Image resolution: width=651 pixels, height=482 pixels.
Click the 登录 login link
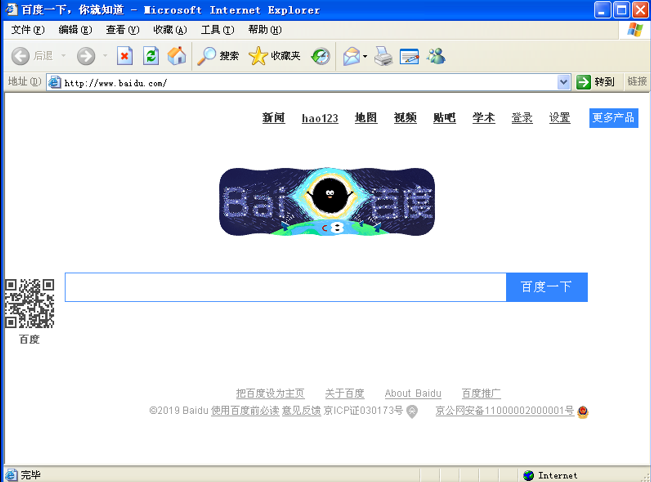(522, 118)
